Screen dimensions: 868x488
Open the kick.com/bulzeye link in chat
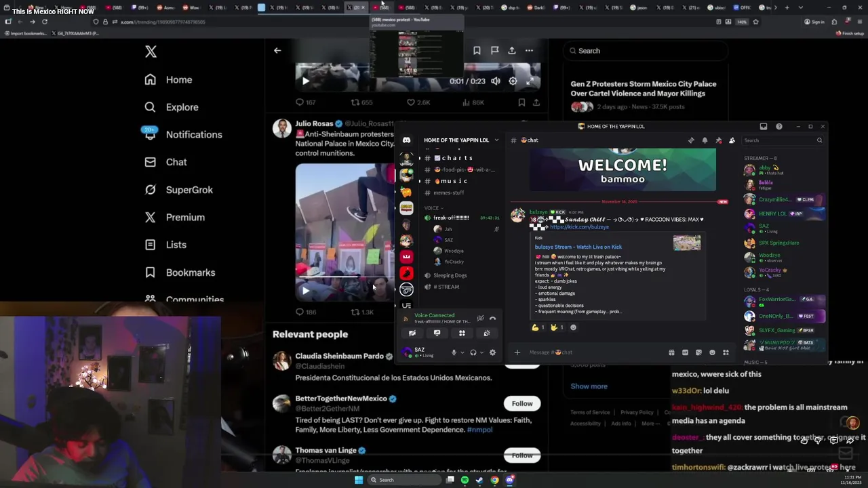(x=579, y=227)
